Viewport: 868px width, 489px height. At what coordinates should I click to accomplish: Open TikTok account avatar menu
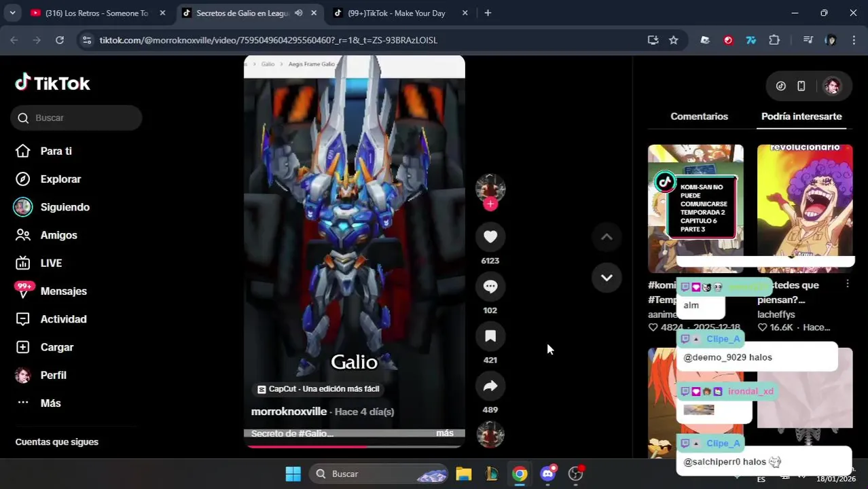point(832,86)
